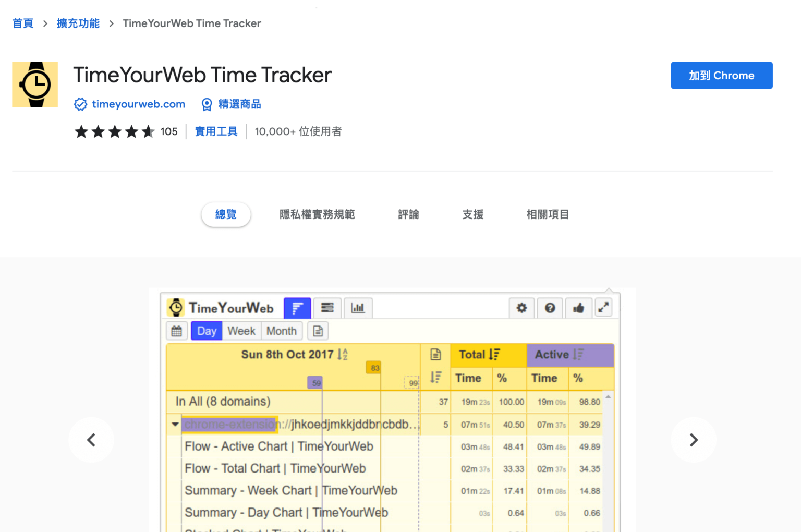Screen dimensions: 801x532
Task: Click the report document icon beside Month
Action: 318,330
